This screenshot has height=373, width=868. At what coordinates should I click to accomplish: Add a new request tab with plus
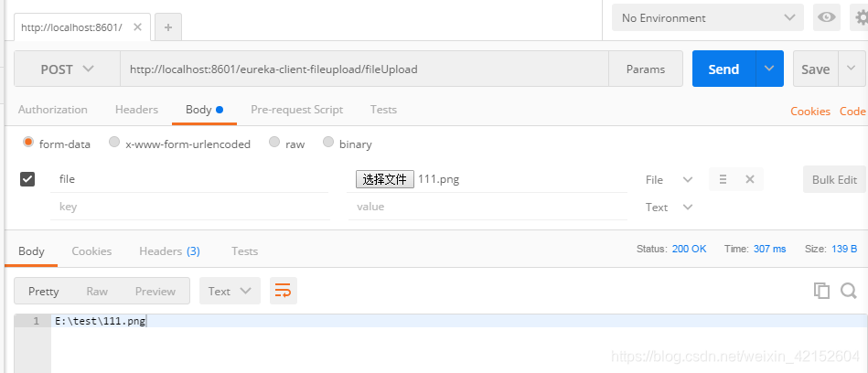pos(168,27)
